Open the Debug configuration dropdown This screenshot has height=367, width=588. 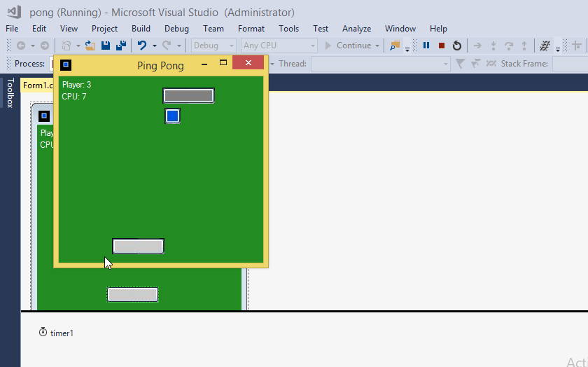[x=213, y=46]
